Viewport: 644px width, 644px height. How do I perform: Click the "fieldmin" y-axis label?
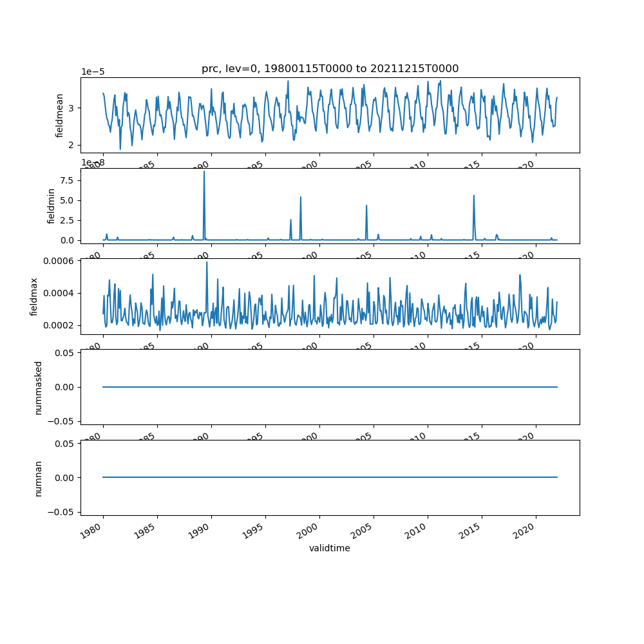[52, 205]
